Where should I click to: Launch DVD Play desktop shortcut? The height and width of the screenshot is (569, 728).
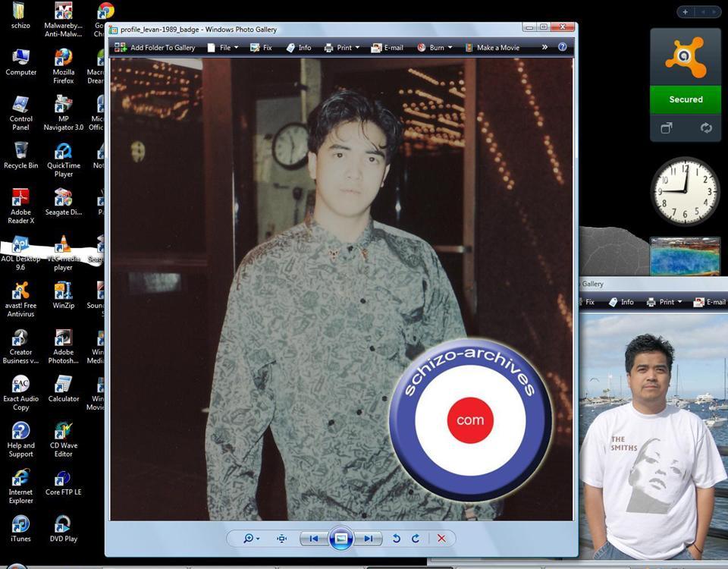(64, 529)
